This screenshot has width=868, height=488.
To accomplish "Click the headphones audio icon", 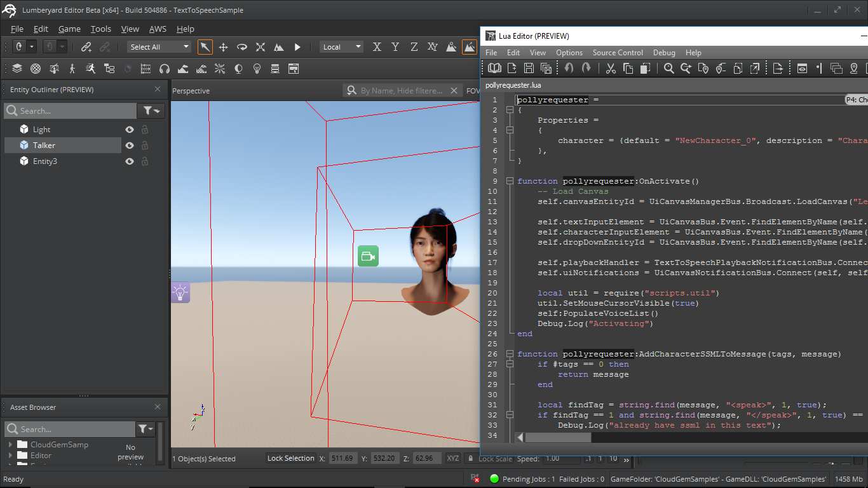I will (165, 69).
